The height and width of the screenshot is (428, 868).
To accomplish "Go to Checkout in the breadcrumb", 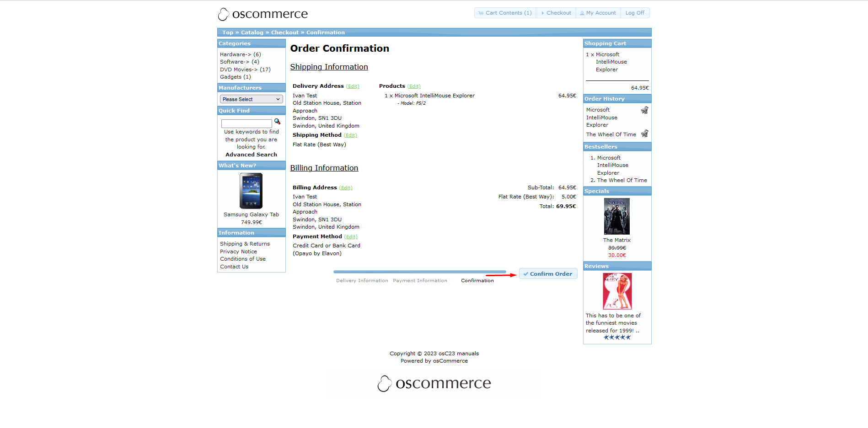I will [284, 32].
